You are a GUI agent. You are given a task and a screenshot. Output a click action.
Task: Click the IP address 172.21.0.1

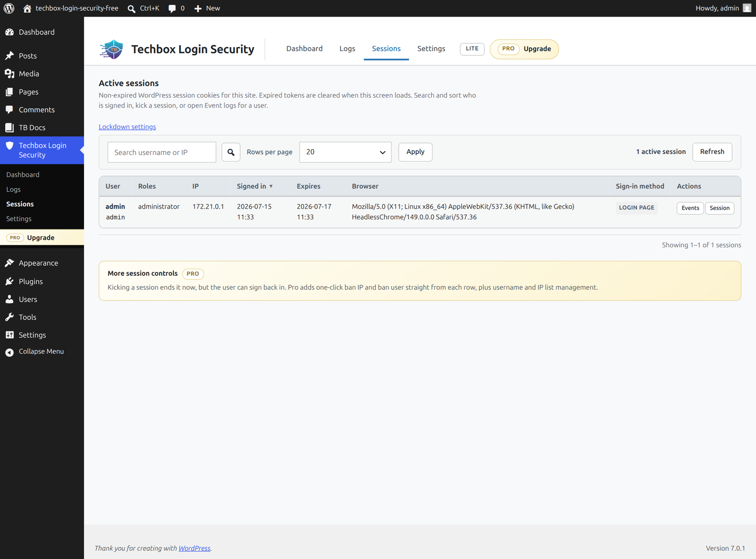click(208, 207)
